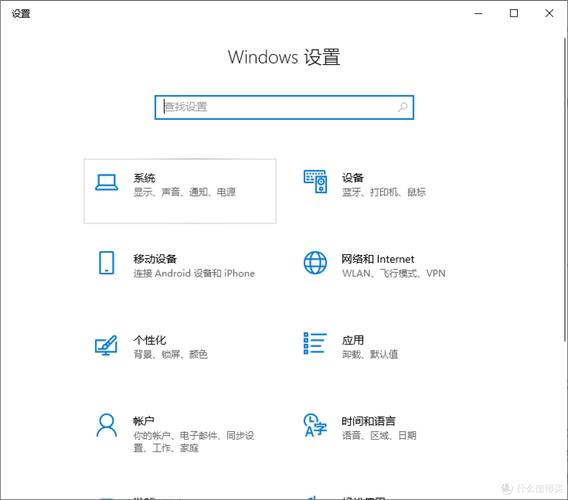
Task: Click 你的帐户、电子邮件、同步设置 description
Action: coord(194,441)
